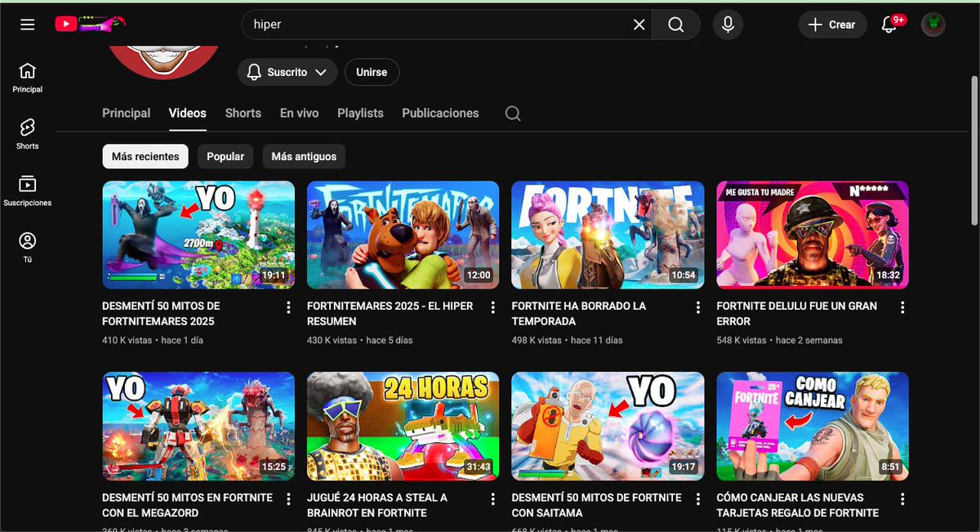980x532 pixels.
Task: Open the Megazord video thumbnail, 15:25
Action: [198, 426]
